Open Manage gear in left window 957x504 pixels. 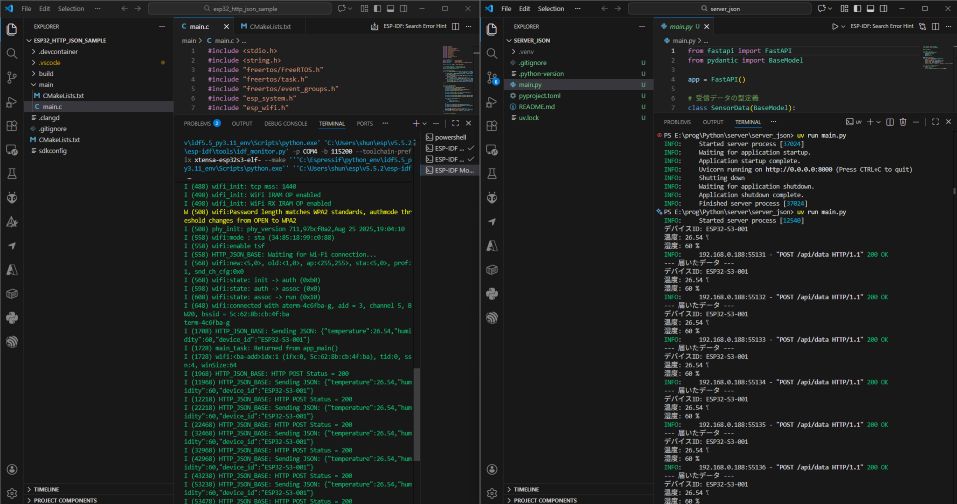click(12, 493)
